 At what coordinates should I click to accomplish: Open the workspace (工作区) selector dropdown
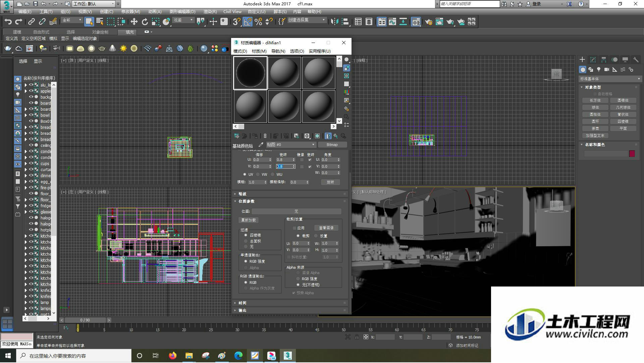tap(94, 4)
